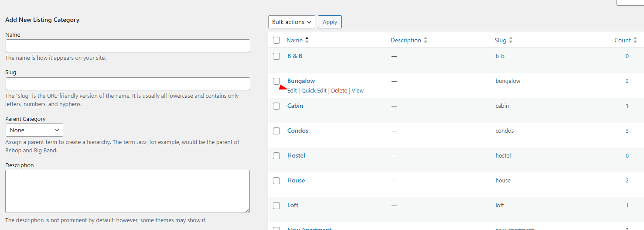Sort table by Name column arrows
The image size is (644, 230).
(307, 40)
